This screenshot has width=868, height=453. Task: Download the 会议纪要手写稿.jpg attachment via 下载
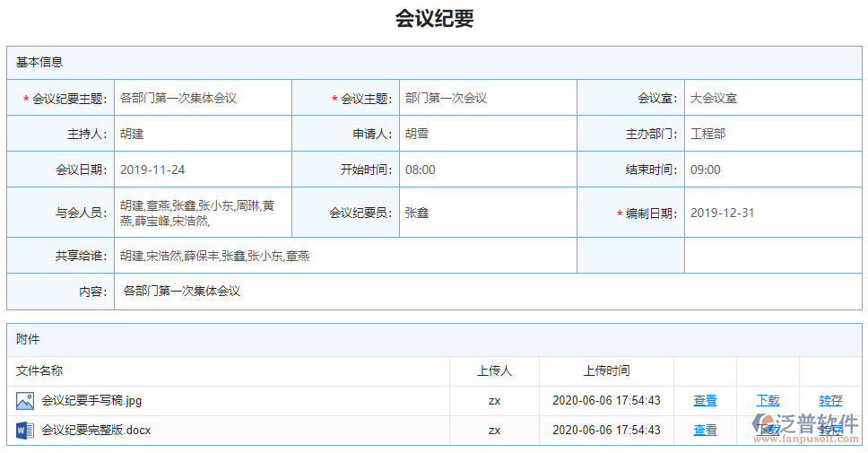(x=768, y=401)
